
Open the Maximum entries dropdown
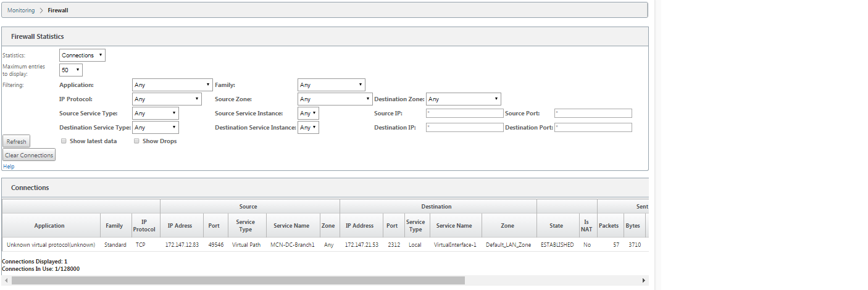70,70
